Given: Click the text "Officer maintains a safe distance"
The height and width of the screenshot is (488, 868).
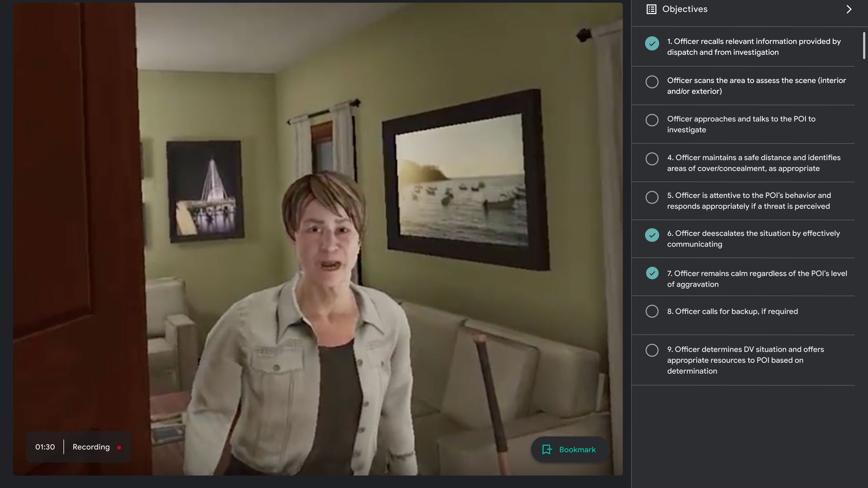Looking at the screenshot, I should [x=732, y=157].
